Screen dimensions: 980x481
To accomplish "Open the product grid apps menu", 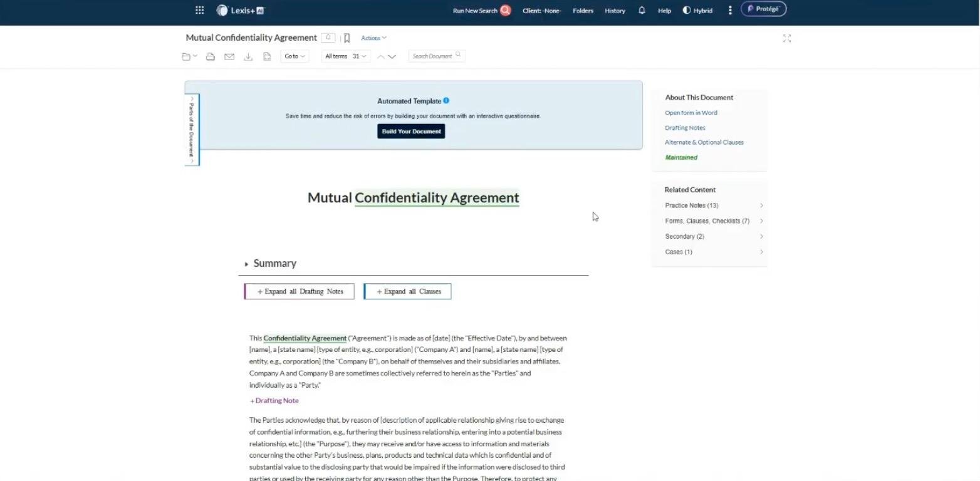I will coord(199,10).
